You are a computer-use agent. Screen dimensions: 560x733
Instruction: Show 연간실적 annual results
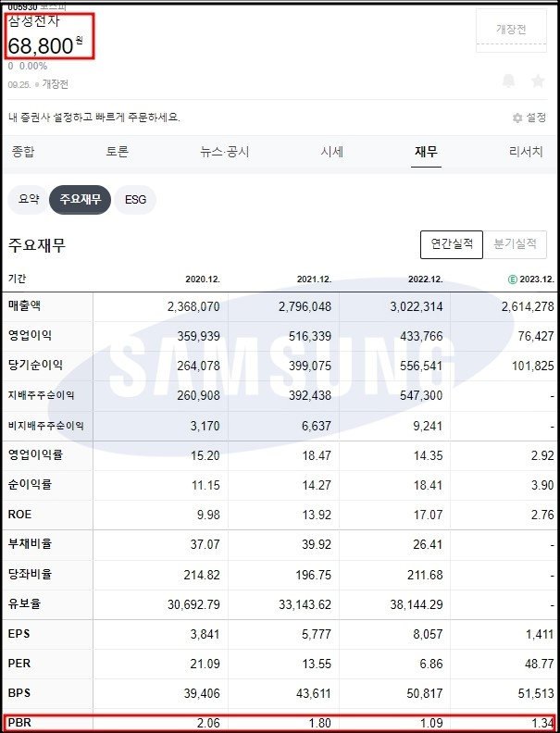pyautogui.click(x=452, y=244)
